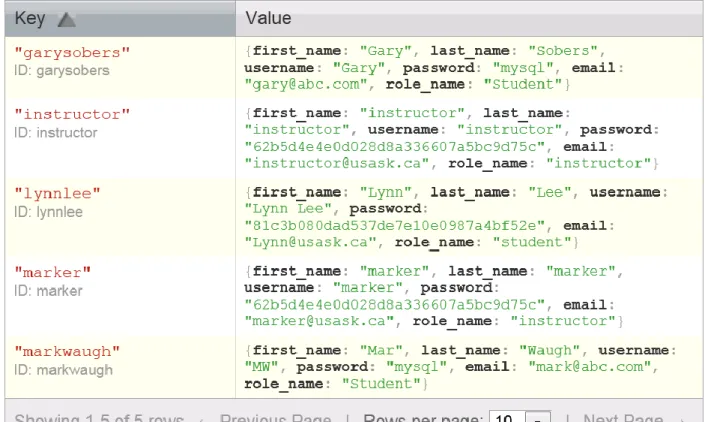The height and width of the screenshot is (422, 705).
Task: Select the ID: lynnlee text
Action: pyautogui.click(x=48, y=212)
